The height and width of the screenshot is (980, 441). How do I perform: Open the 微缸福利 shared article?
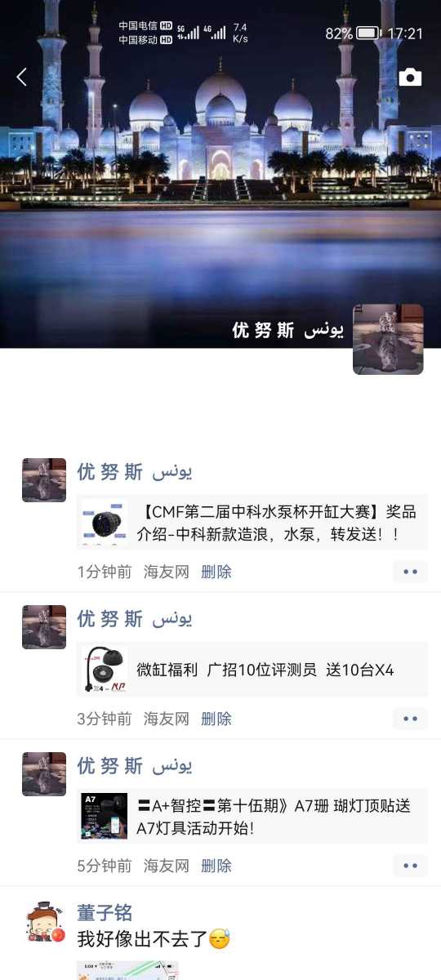click(x=252, y=670)
